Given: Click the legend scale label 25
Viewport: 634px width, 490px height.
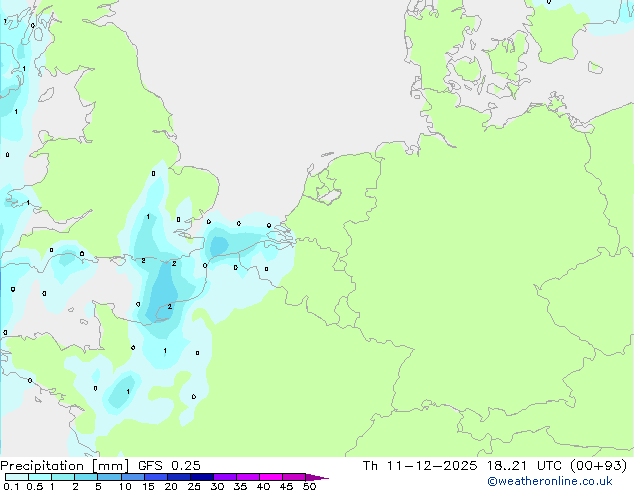Looking at the screenshot, I should [x=194, y=486].
